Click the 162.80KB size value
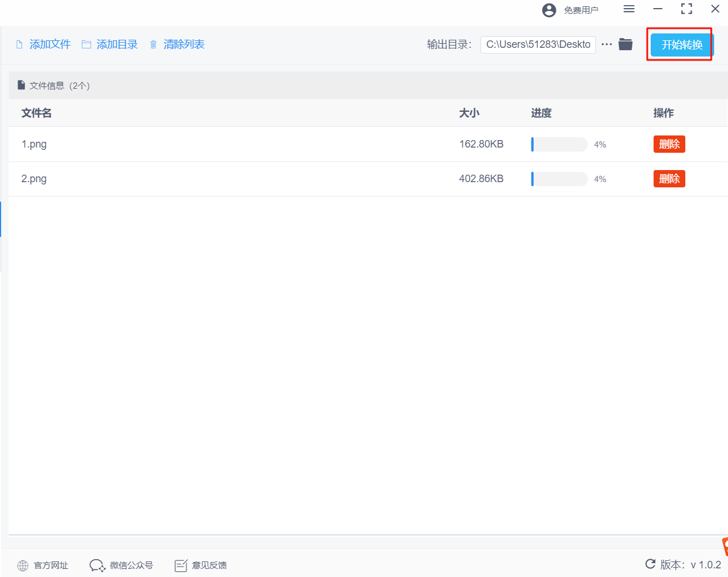The width and height of the screenshot is (728, 577). point(481,144)
